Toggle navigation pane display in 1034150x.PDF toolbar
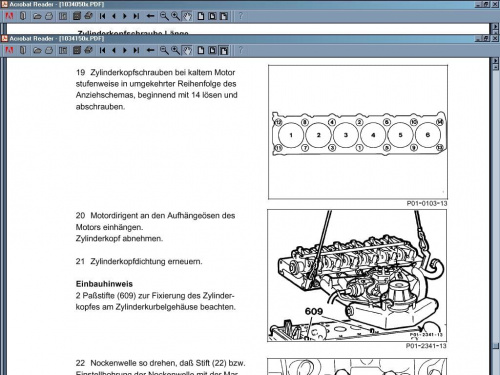This screenshot has width=500, height=375. (x=63, y=50)
